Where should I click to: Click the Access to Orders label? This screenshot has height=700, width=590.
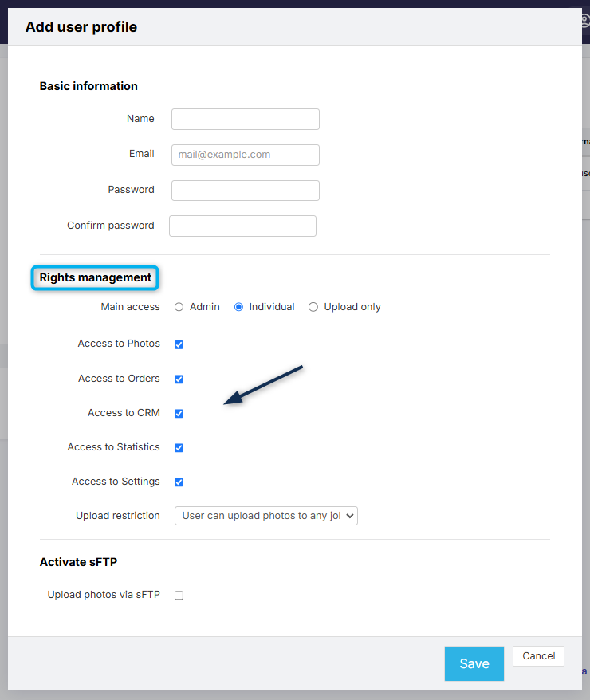[119, 379]
